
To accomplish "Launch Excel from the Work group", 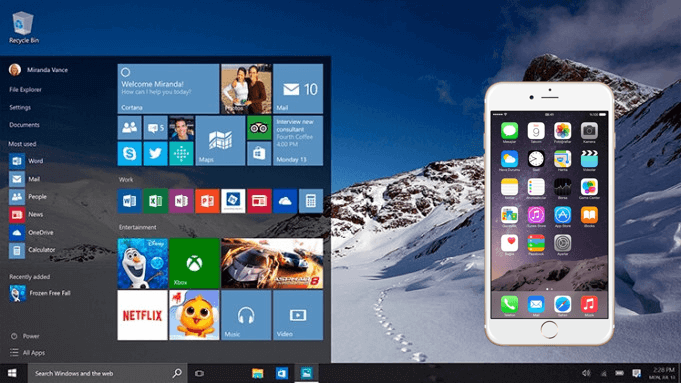I will click(155, 201).
